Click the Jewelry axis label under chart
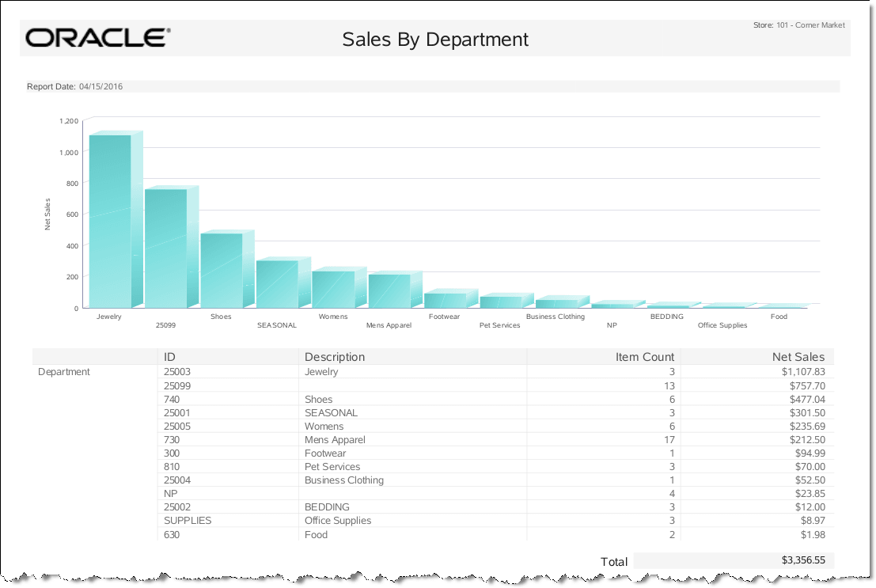This screenshot has width=876, height=588. 109,317
